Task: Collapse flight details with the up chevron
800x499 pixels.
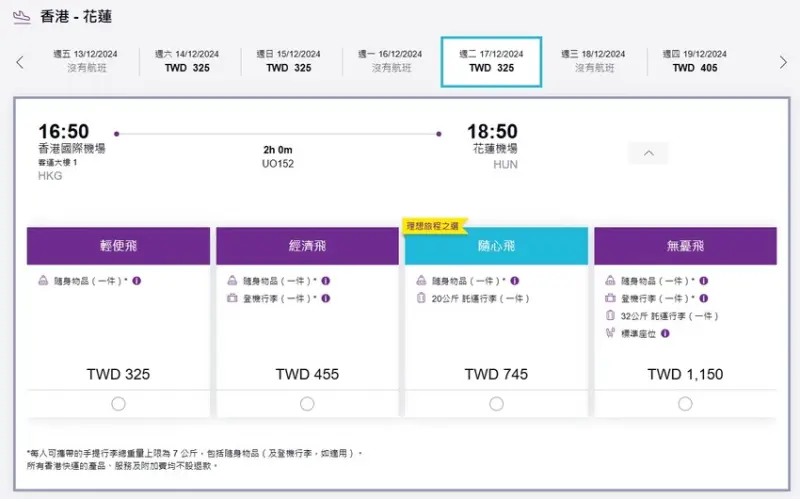Action: pyautogui.click(x=648, y=153)
